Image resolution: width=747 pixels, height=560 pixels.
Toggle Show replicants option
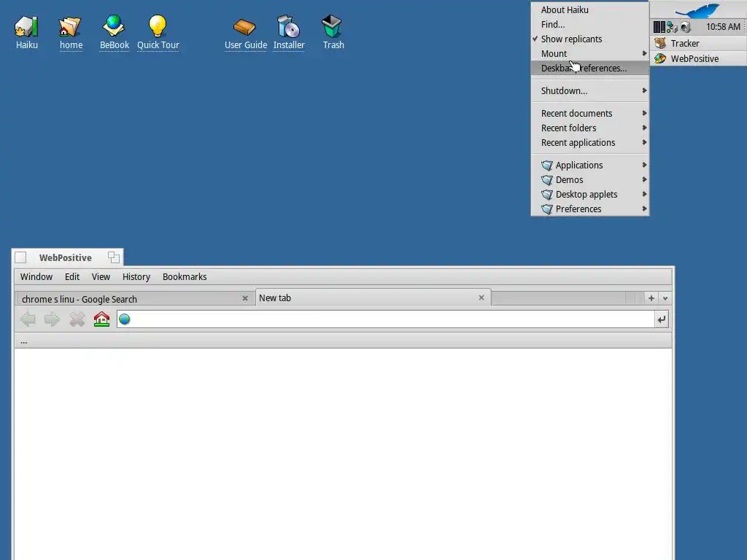(589, 39)
